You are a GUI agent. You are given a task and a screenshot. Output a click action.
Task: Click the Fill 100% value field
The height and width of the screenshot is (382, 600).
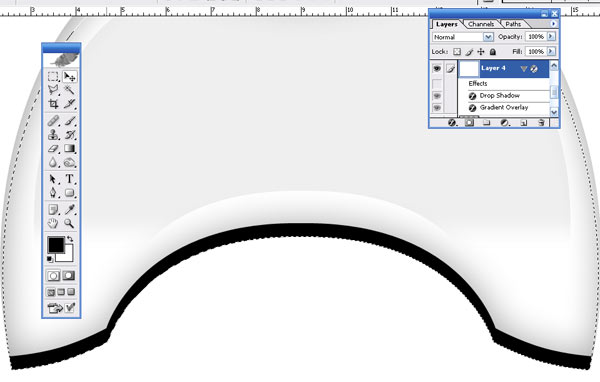click(x=536, y=51)
